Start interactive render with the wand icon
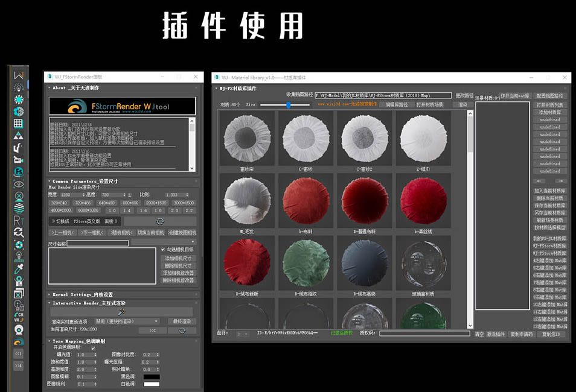The image size is (576, 392). 121,312
